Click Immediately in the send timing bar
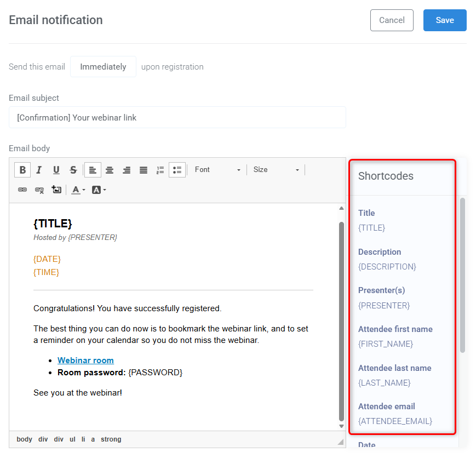This screenshot has width=476, height=458. [103, 66]
